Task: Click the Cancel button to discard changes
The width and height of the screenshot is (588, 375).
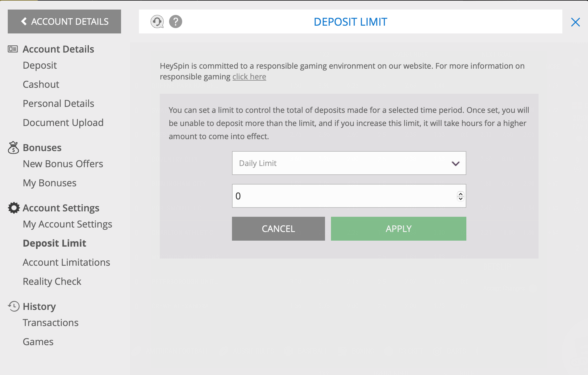Action: coord(278,228)
